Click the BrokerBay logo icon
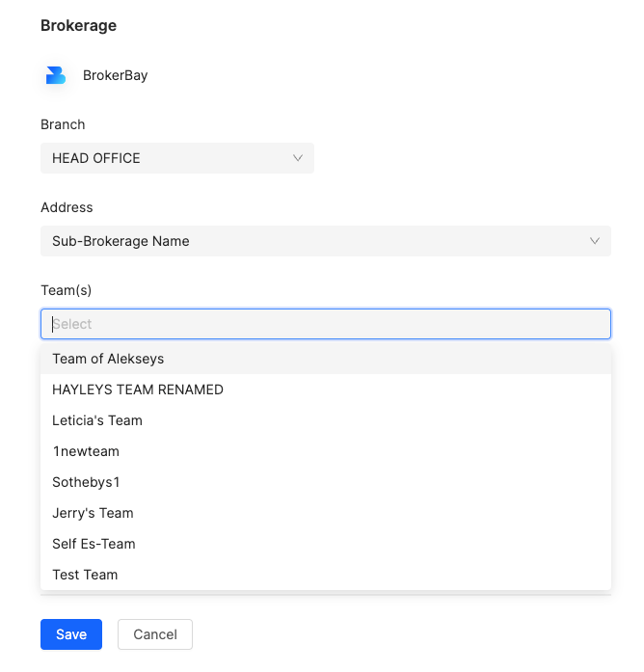644x672 pixels. tap(56, 75)
